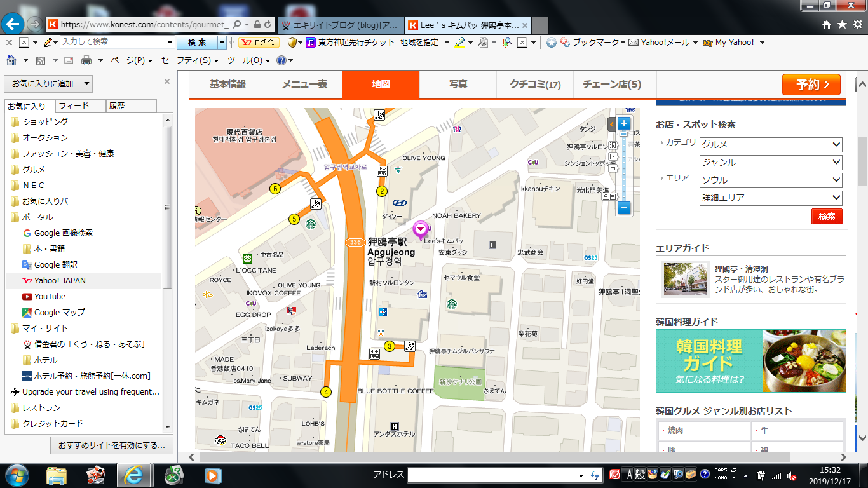Expand the お気に入りに追加 dropdown arrow
868x488 pixels.
(x=87, y=83)
